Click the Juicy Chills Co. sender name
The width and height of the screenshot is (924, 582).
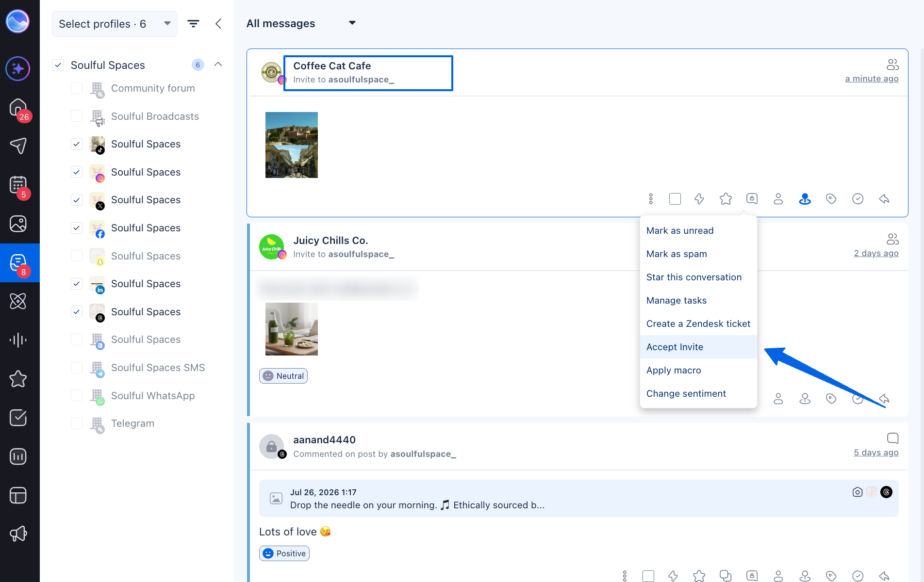[x=330, y=241]
